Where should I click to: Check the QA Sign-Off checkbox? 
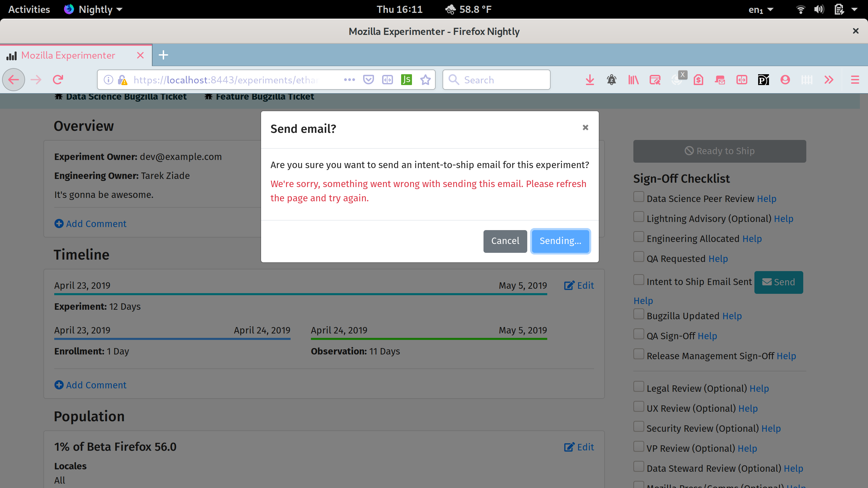(639, 334)
